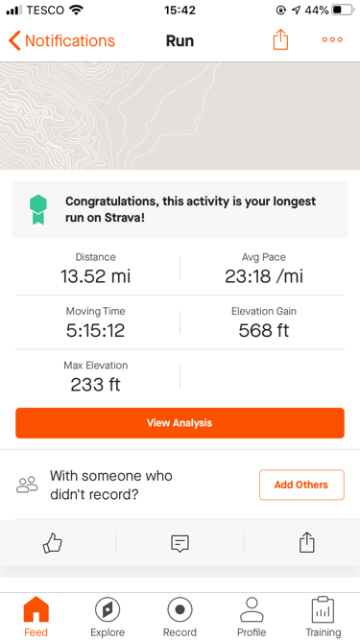Open the share icon in header
Screen dimensions: 360x640
[x=280, y=40]
